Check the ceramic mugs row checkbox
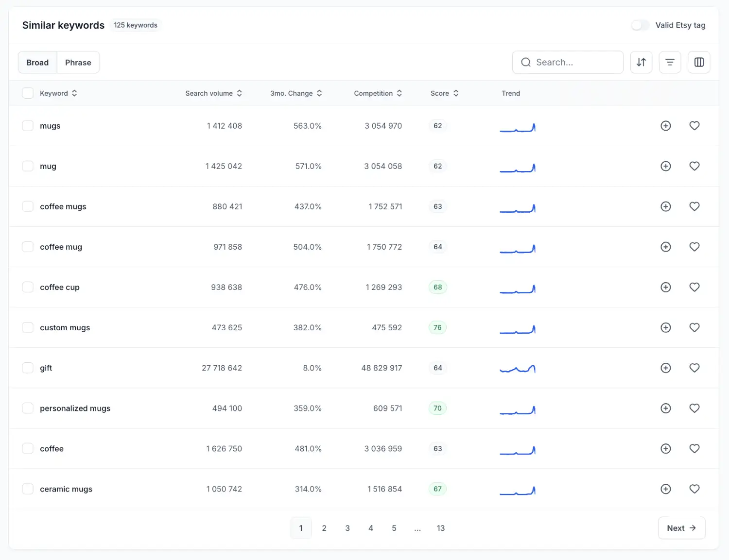Screen dimensions: 729x560 pyautogui.click(x=28, y=489)
